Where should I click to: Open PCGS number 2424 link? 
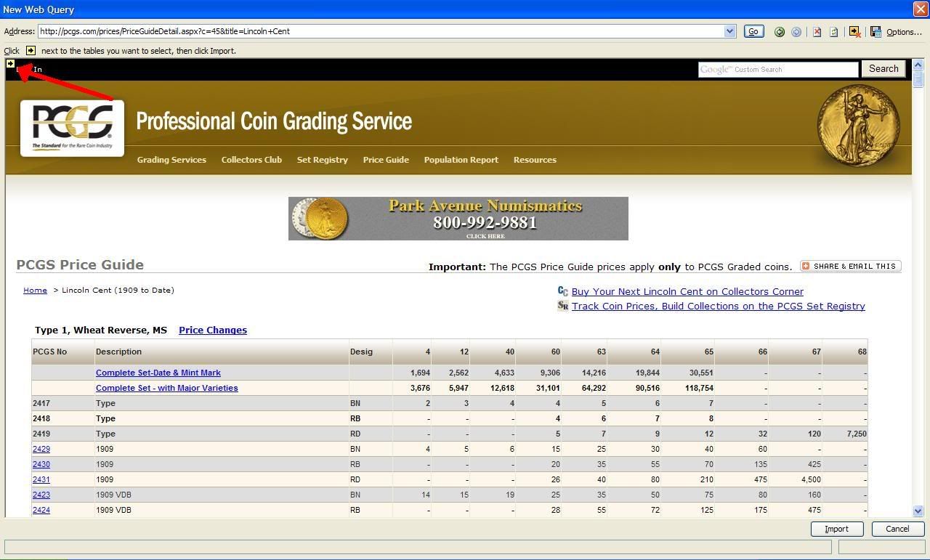(41, 510)
